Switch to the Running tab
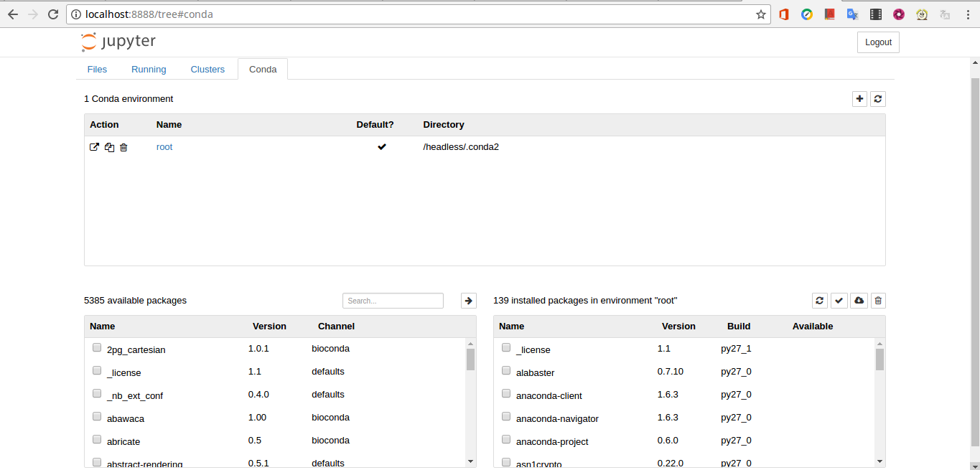 point(149,70)
